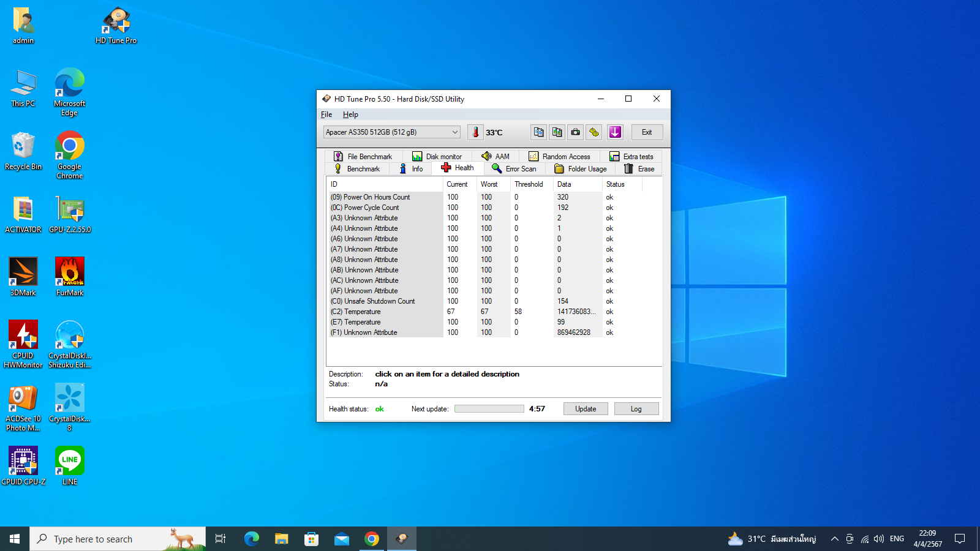
Task: Click the Status column header
Action: point(622,184)
